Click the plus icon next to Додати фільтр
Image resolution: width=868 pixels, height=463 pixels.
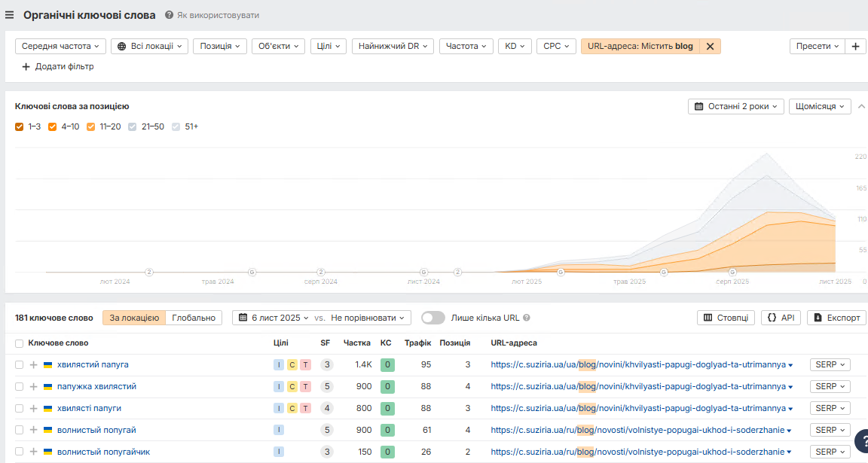point(26,66)
